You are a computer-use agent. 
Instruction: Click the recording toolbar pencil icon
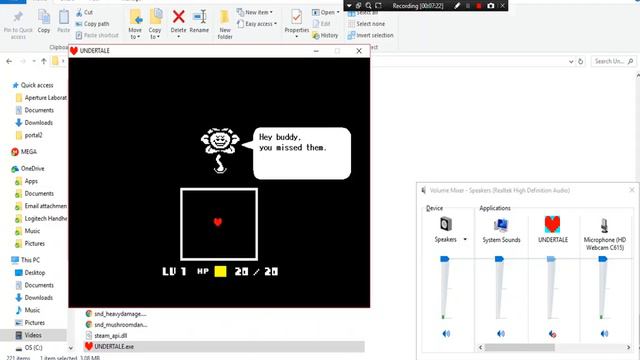(x=457, y=6)
